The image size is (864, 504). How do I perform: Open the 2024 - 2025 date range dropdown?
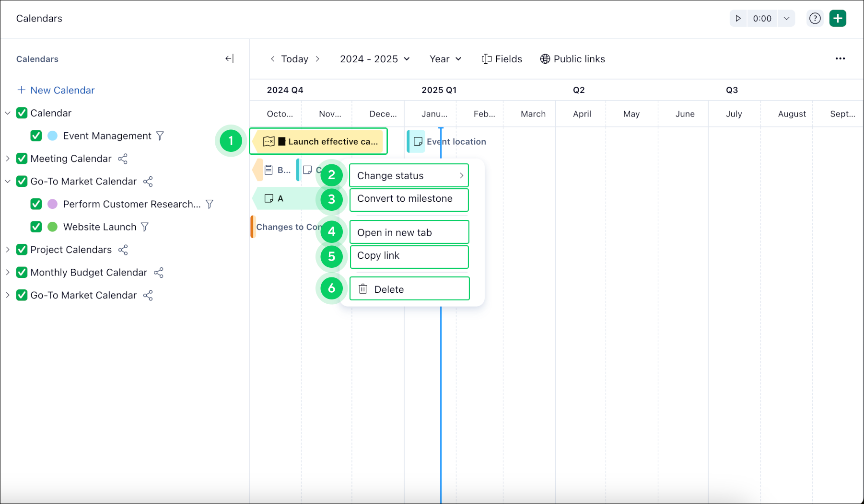374,58
